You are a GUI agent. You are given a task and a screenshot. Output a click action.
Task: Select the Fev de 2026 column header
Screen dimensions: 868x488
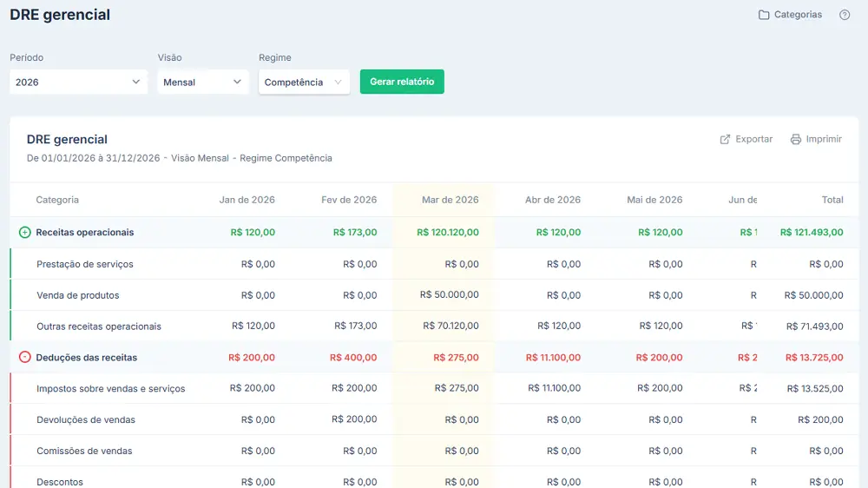click(x=349, y=200)
